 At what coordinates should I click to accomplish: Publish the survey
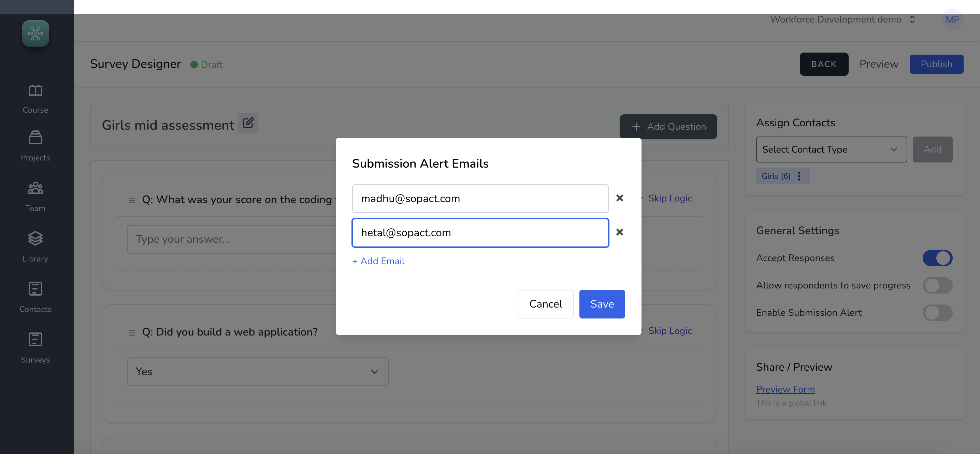936,64
